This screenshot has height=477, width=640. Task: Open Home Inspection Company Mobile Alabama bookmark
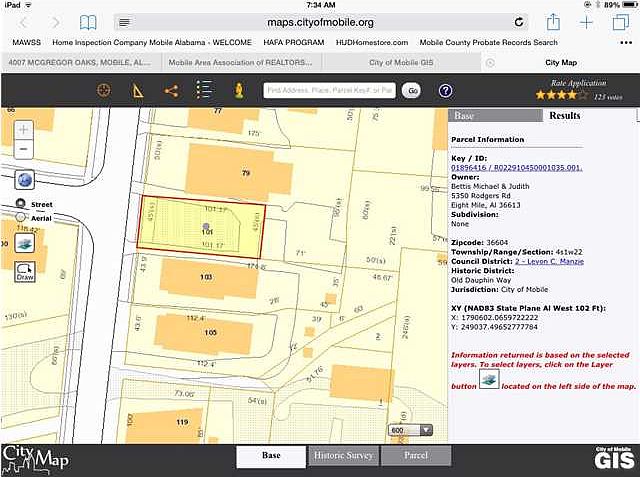point(152,42)
